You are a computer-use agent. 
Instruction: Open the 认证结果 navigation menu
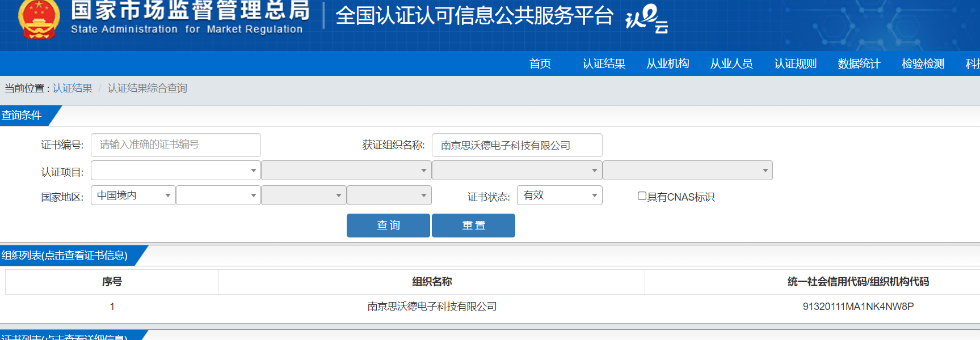coord(604,63)
